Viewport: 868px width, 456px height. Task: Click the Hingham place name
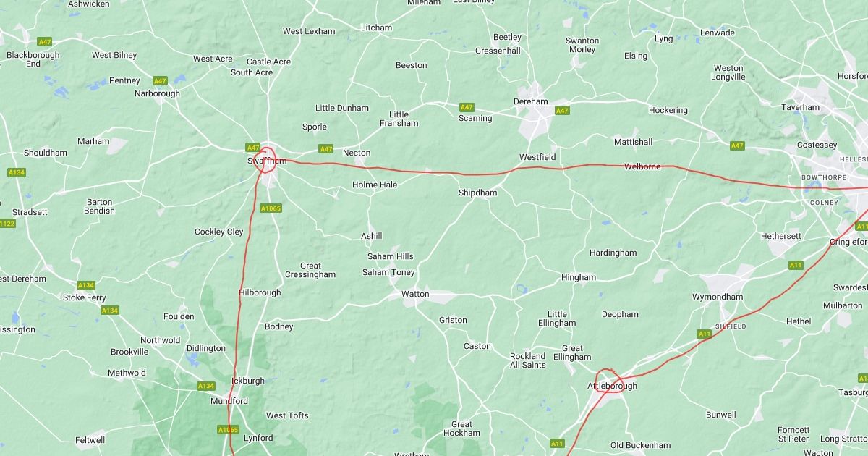[579, 278]
